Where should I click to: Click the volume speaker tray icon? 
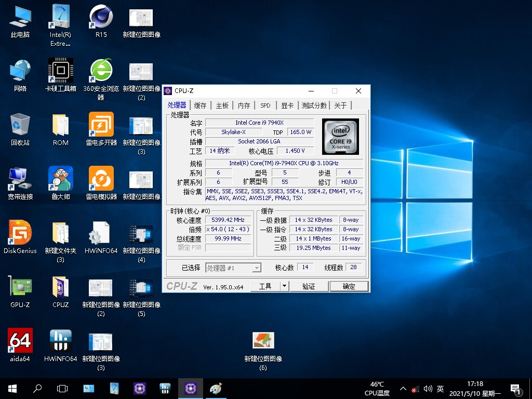click(428, 389)
